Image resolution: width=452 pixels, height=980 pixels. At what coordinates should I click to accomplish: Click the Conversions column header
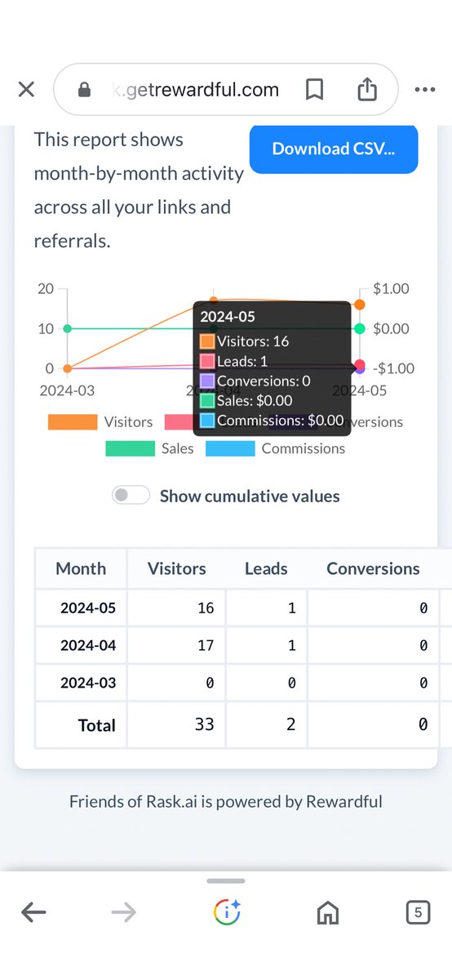coord(373,568)
